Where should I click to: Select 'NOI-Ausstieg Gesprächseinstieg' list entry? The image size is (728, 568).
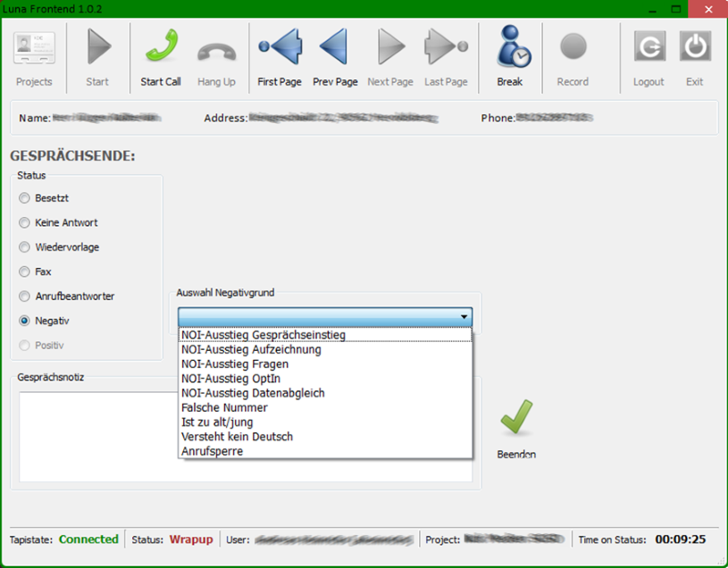click(263, 335)
